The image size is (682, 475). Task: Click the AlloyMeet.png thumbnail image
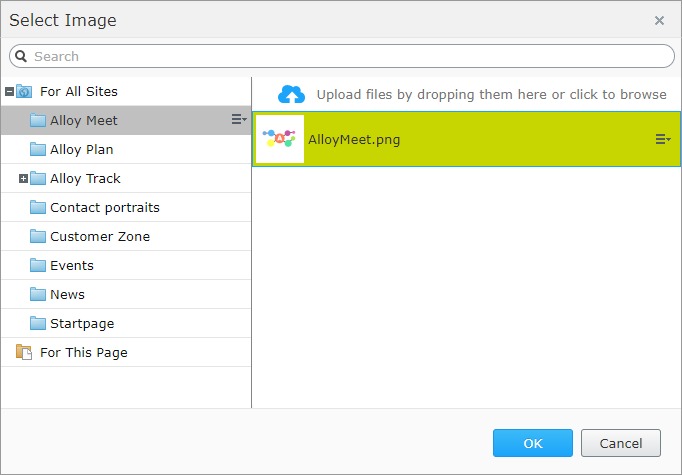[282, 139]
